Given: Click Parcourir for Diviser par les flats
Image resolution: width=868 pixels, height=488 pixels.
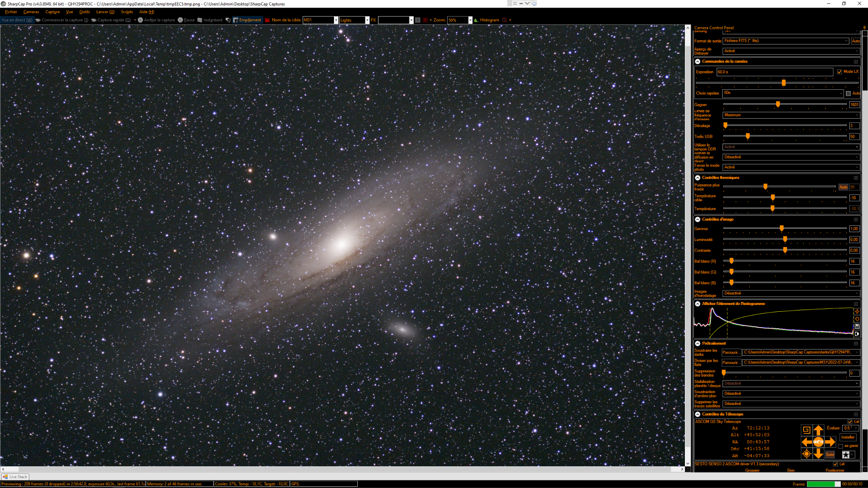Looking at the screenshot, I should click(732, 363).
